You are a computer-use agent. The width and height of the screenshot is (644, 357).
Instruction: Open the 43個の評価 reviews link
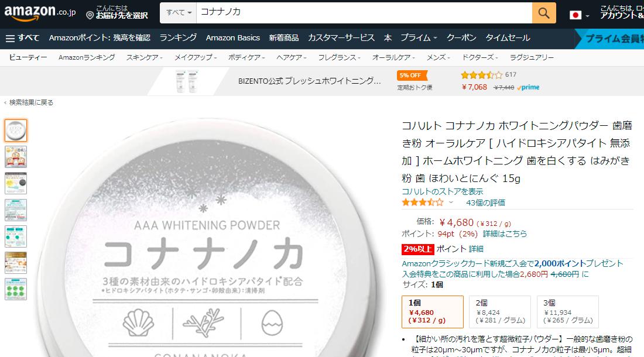(x=485, y=202)
